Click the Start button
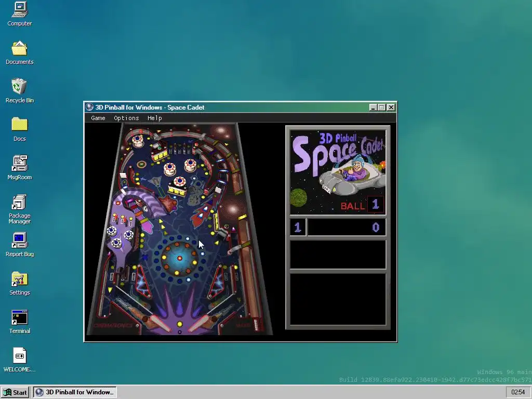 click(16, 392)
